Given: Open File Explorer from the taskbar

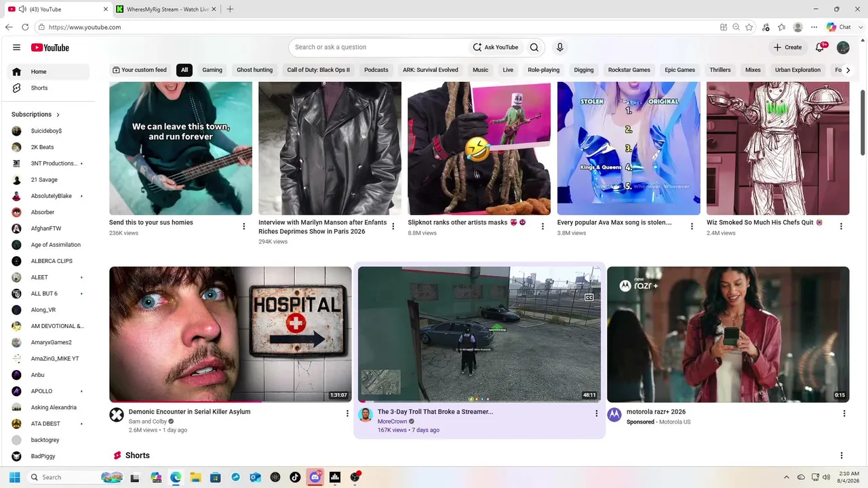Looking at the screenshot, I should tap(195, 477).
